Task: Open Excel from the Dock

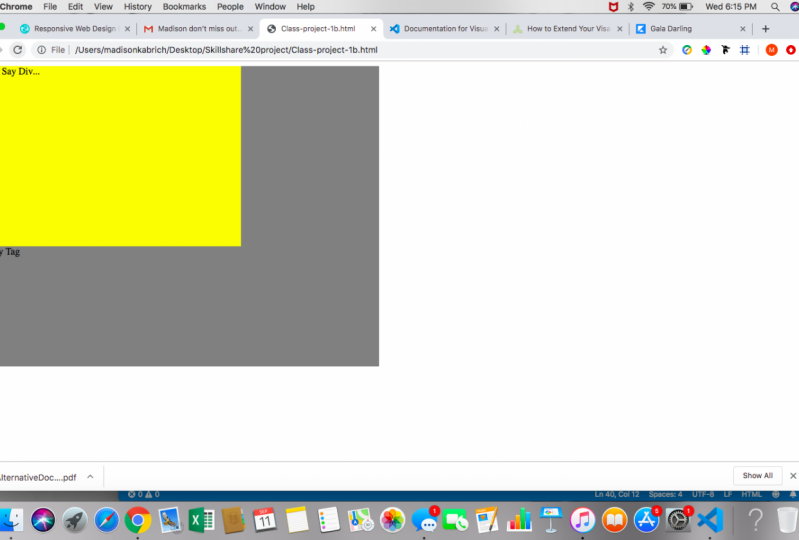Action: (201, 520)
